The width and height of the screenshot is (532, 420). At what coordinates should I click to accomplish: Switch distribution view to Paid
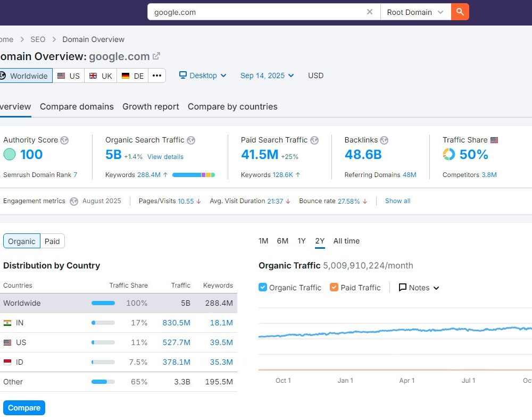coord(52,241)
